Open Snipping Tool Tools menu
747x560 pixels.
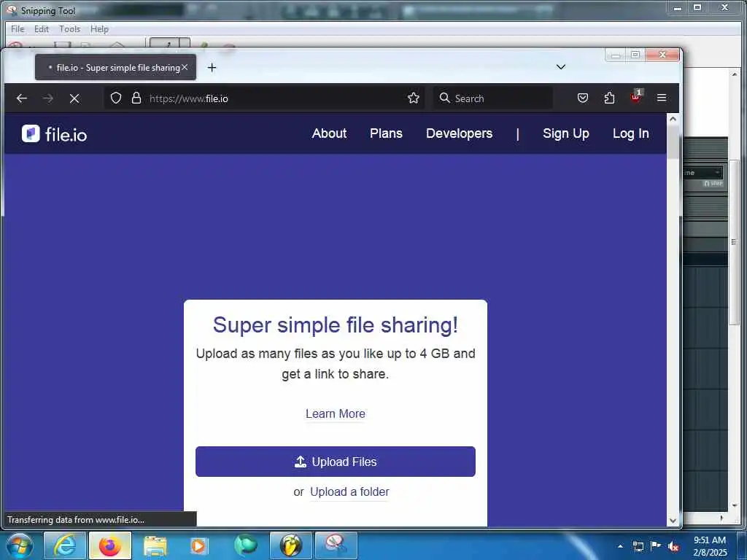(x=69, y=29)
